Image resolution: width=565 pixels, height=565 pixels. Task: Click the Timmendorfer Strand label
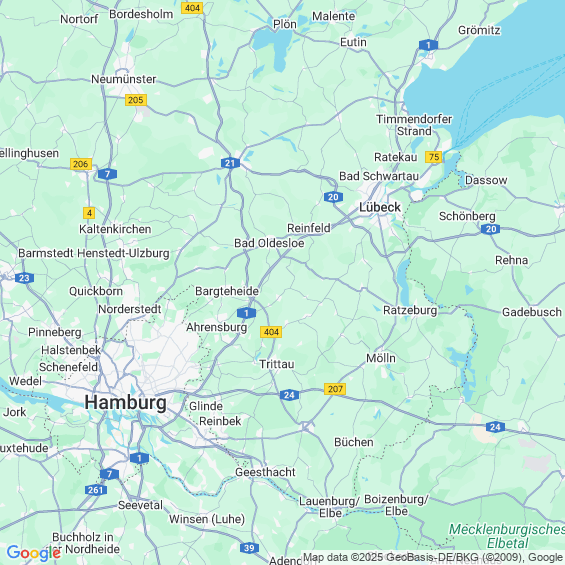coord(414,125)
